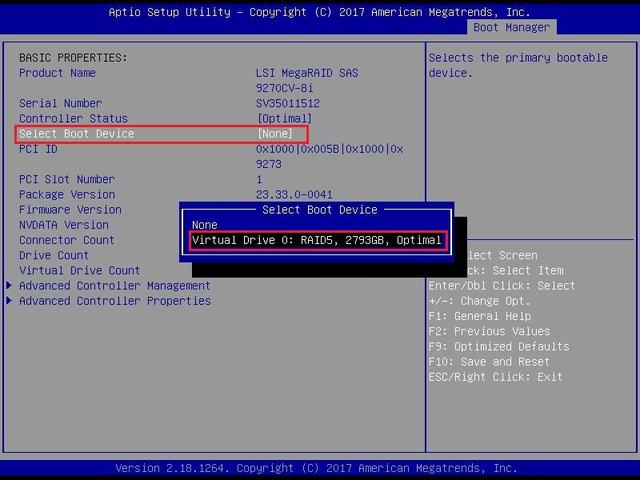Click the arrow beside Advanced Controller Management
640x480 pixels.
point(10,286)
